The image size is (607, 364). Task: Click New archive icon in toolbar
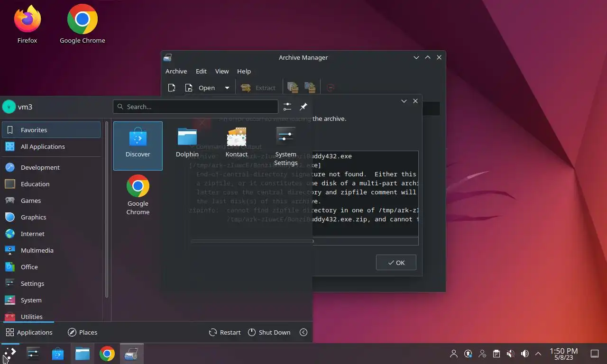click(x=172, y=88)
